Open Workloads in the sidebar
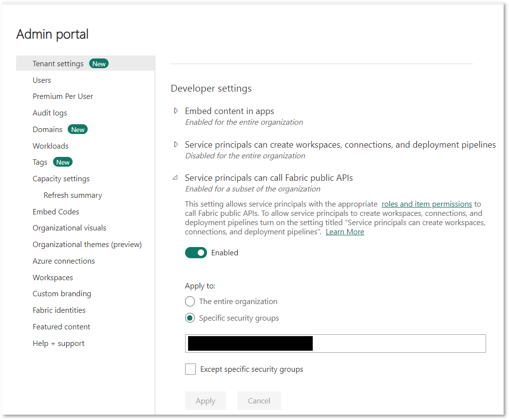509x420 pixels. [x=50, y=146]
